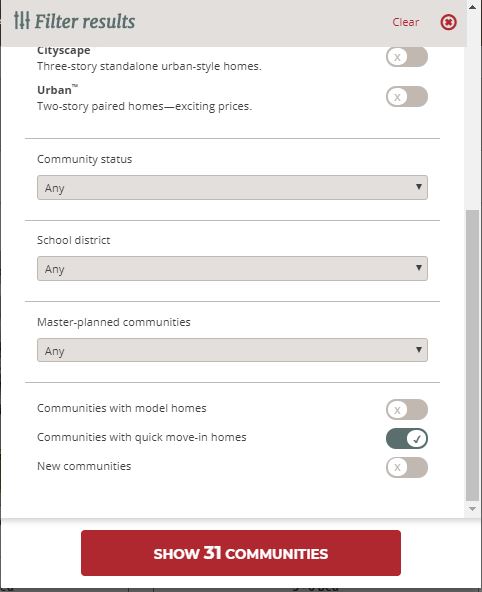The height and width of the screenshot is (592, 482).
Task: Open the Master-planned communities dropdown
Action: pos(232,350)
